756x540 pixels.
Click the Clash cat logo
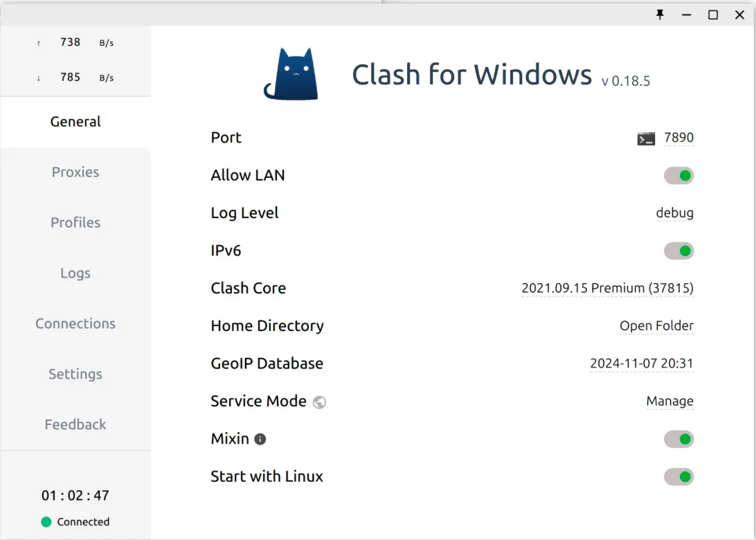[291, 74]
